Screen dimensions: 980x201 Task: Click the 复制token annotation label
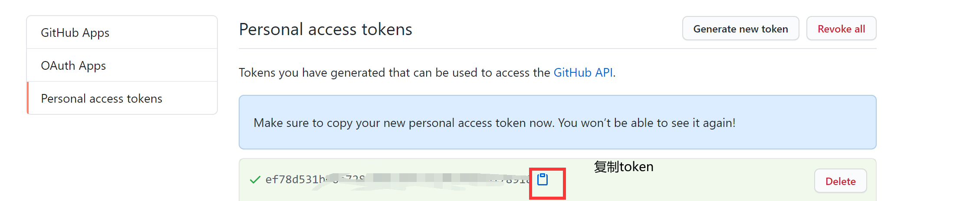623,167
